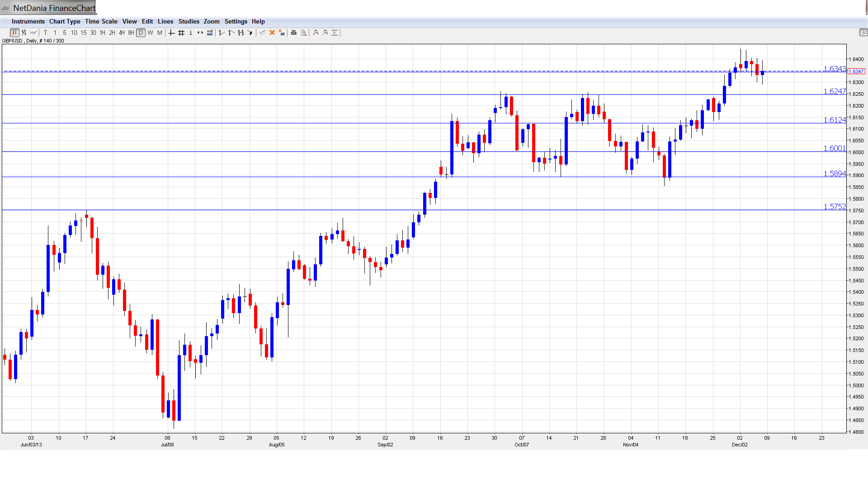
Task: Select monthly (M) time scale
Action: [160, 33]
